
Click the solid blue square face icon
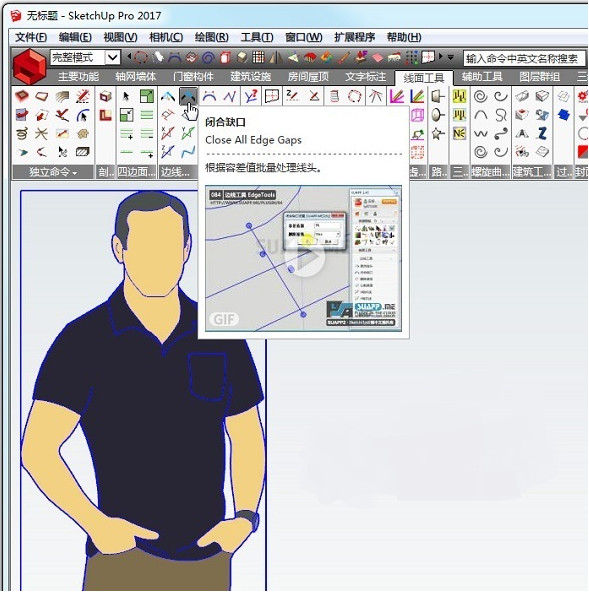click(564, 114)
